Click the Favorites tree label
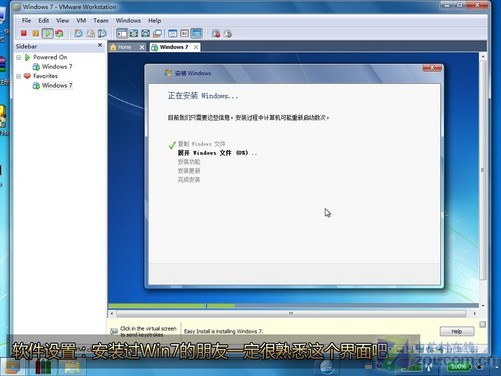Screen dimensions: 501x376 pos(45,76)
